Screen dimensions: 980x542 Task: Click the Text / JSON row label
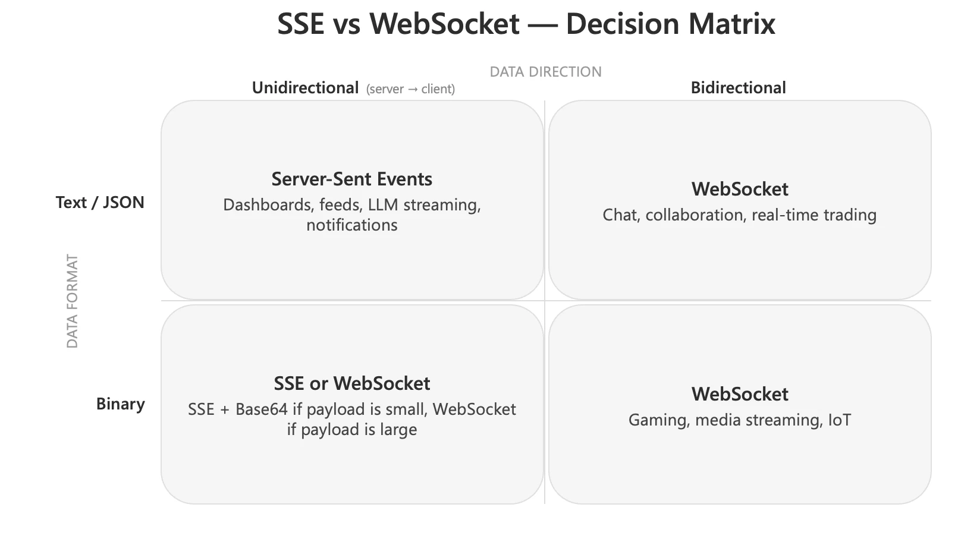click(x=100, y=203)
